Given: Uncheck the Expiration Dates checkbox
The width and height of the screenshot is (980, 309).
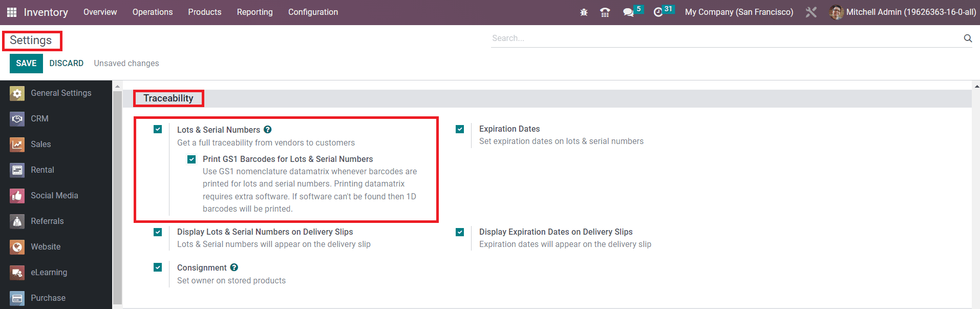Looking at the screenshot, I should click(460, 129).
